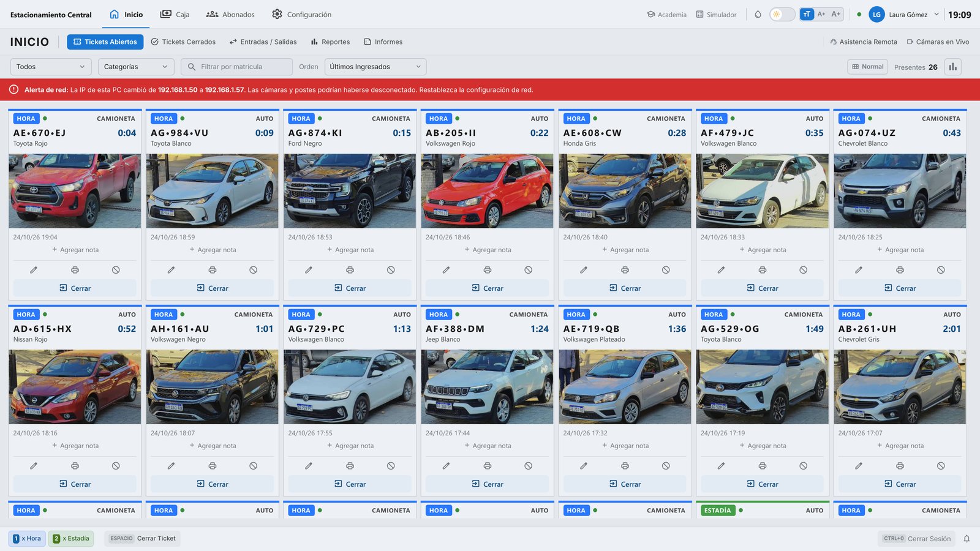
Task: Open the Caja menu
Action: pos(175,14)
